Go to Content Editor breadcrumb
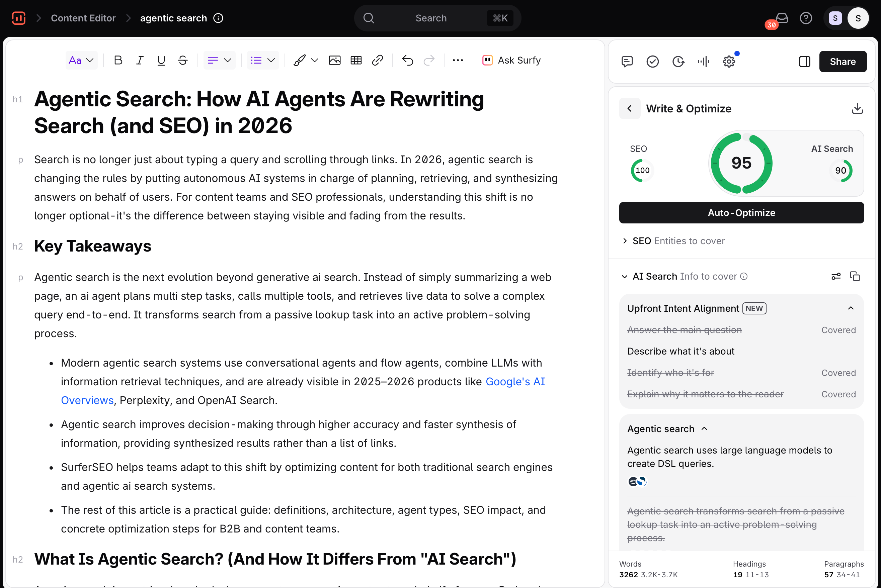881x588 pixels. pos(83,18)
